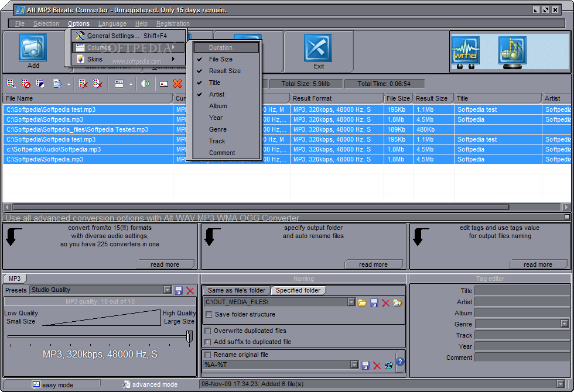Delete output folder entry with red X
574x392 pixels.
tap(385, 302)
